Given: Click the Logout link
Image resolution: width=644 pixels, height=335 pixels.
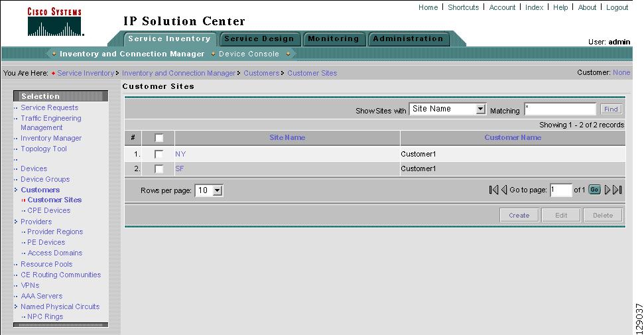Looking at the screenshot, I should tap(617, 7).
